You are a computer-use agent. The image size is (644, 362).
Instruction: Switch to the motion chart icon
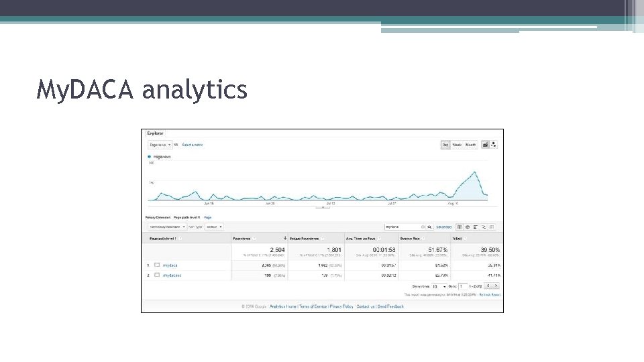pyautogui.click(x=493, y=145)
